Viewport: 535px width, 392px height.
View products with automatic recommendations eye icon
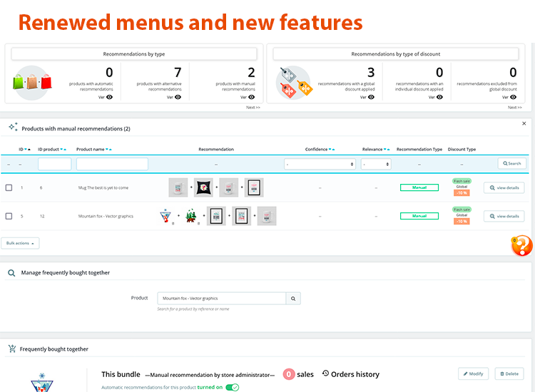click(x=109, y=97)
